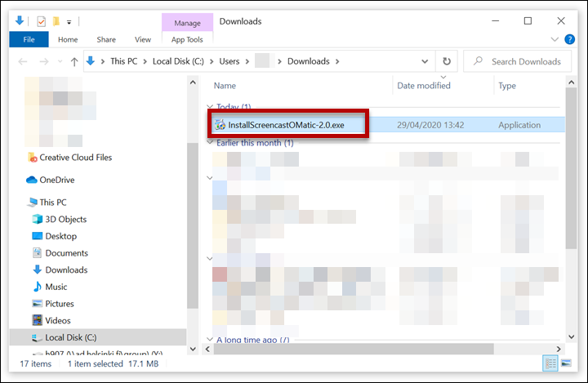This screenshot has width=588, height=383.
Task: Open the File menu
Action: pos(29,39)
